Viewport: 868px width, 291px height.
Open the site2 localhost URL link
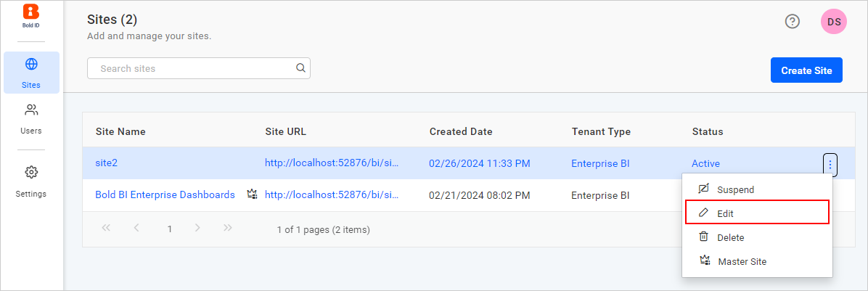(x=332, y=163)
